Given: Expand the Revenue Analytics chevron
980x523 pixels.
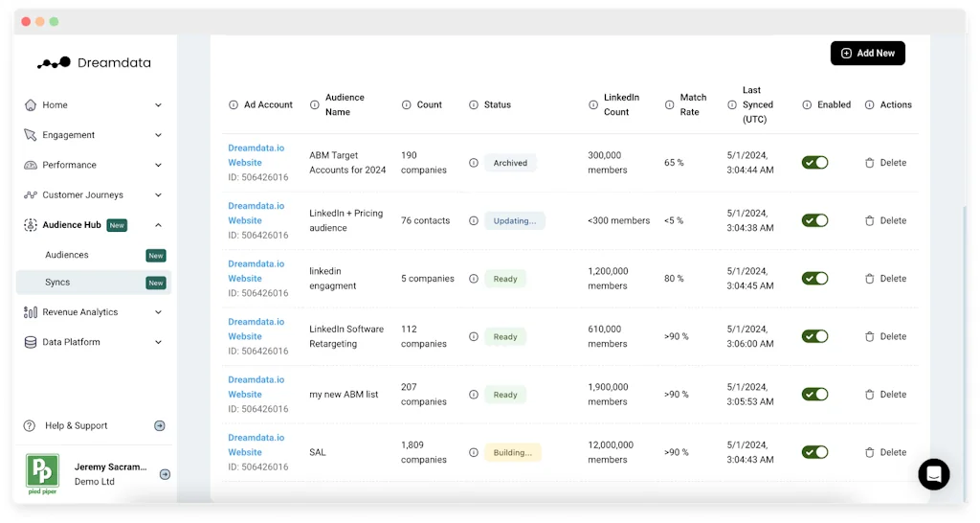Looking at the screenshot, I should (x=158, y=312).
